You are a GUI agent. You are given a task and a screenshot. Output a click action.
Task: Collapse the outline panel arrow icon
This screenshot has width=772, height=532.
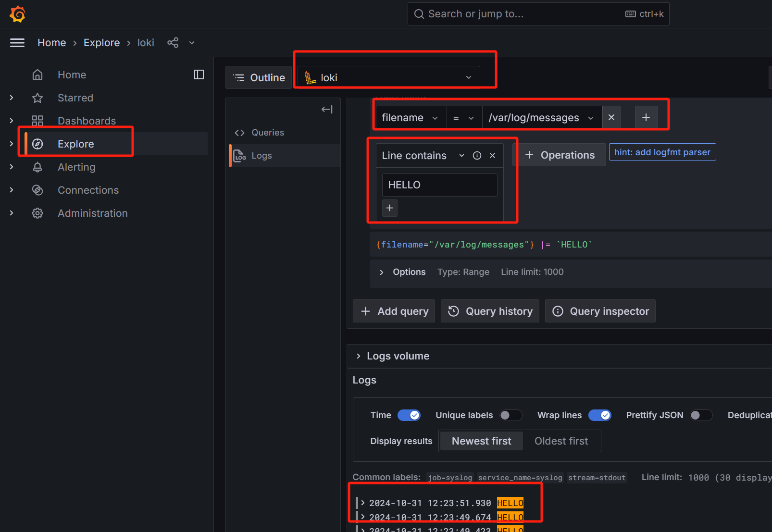(327, 110)
